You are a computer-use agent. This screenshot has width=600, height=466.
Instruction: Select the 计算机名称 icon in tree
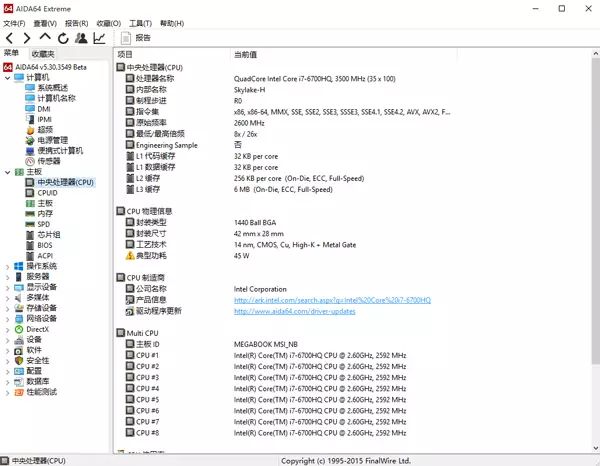pos(30,98)
